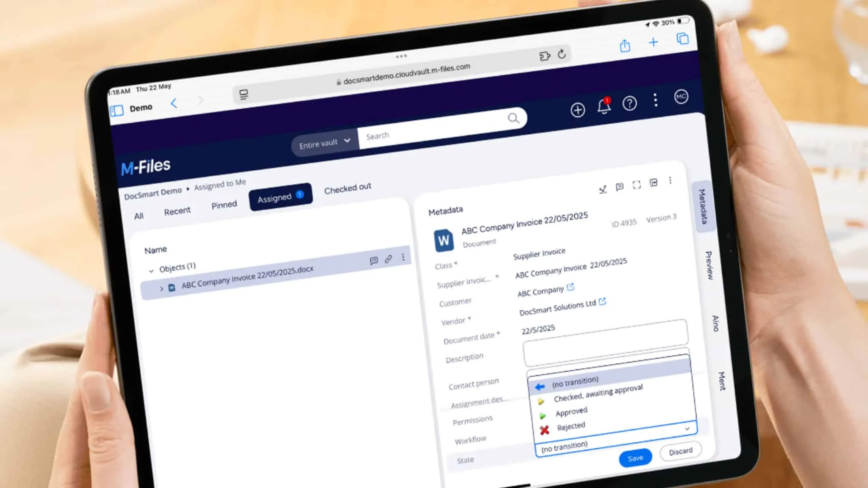Click the M-Files create new plus icon
Viewport: 868px width, 488px height.
point(578,110)
